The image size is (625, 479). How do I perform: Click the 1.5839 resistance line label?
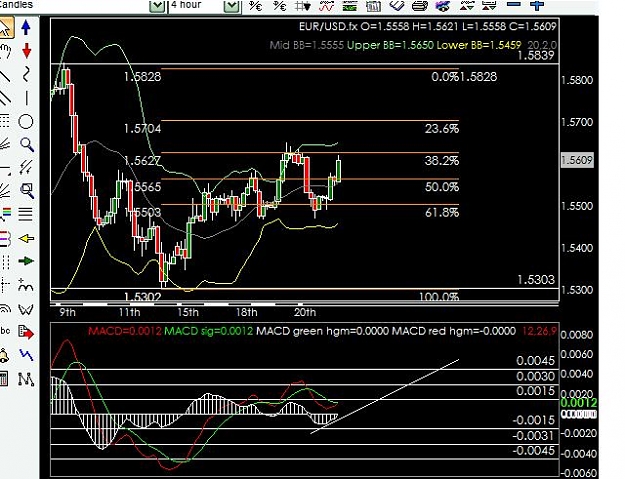[535, 55]
